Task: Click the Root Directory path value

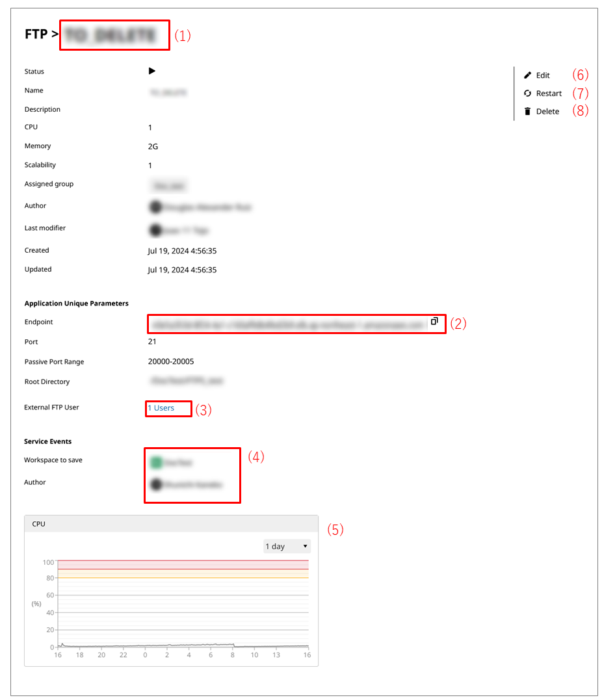Action: pyautogui.click(x=185, y=382)
